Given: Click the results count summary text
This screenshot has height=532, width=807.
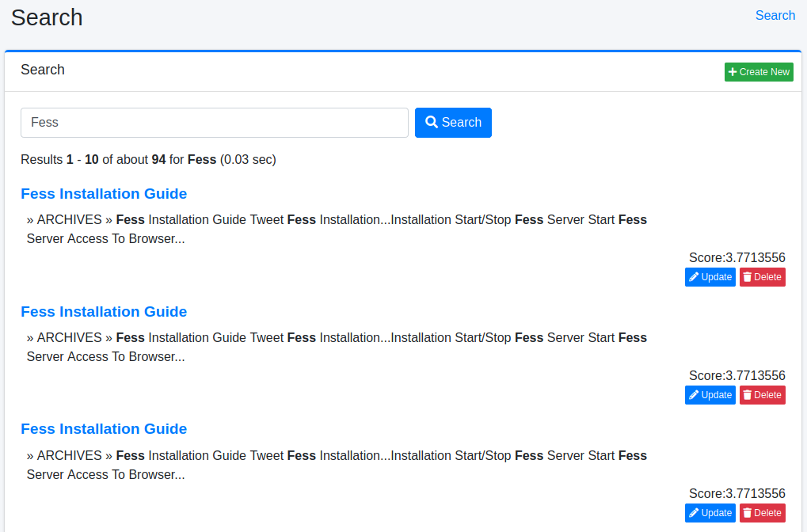Looking at the screenshot, I should click(148, 160).
